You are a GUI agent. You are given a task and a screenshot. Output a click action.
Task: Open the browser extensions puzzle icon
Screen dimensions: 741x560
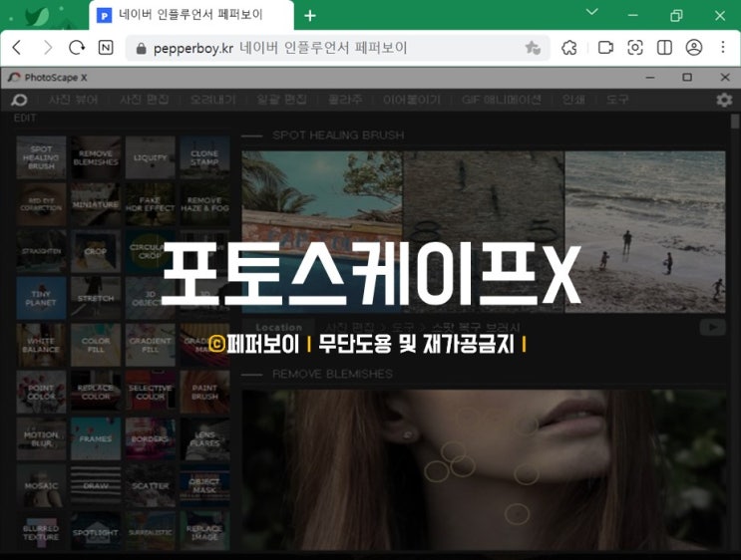click(569, 47)
